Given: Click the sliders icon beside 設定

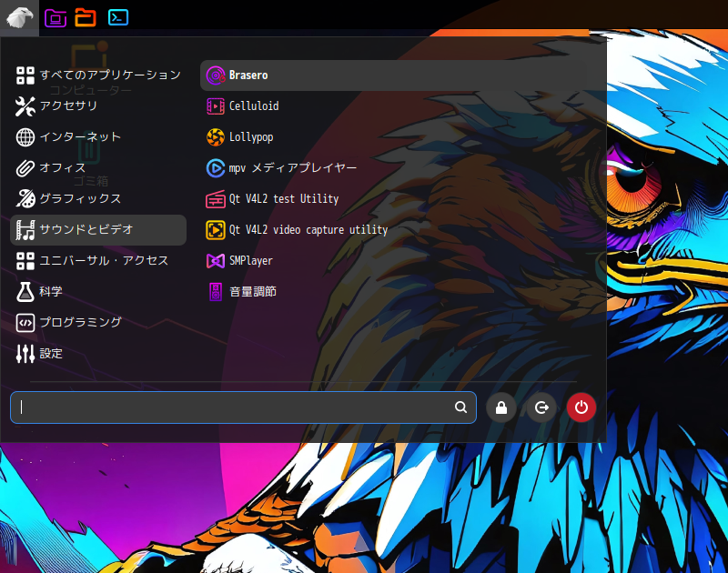Looking at the screenshot, I should pos(25,354).
